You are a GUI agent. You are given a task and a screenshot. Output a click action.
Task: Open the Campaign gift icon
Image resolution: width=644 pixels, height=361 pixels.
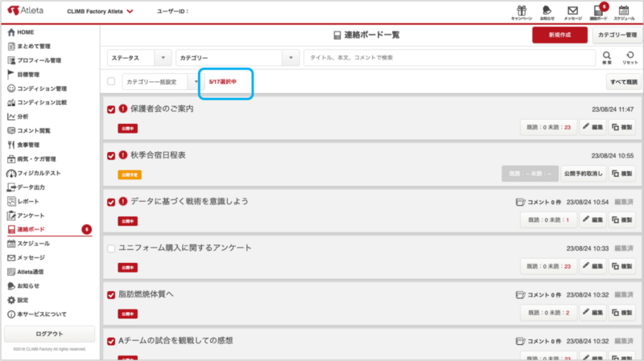522,10
